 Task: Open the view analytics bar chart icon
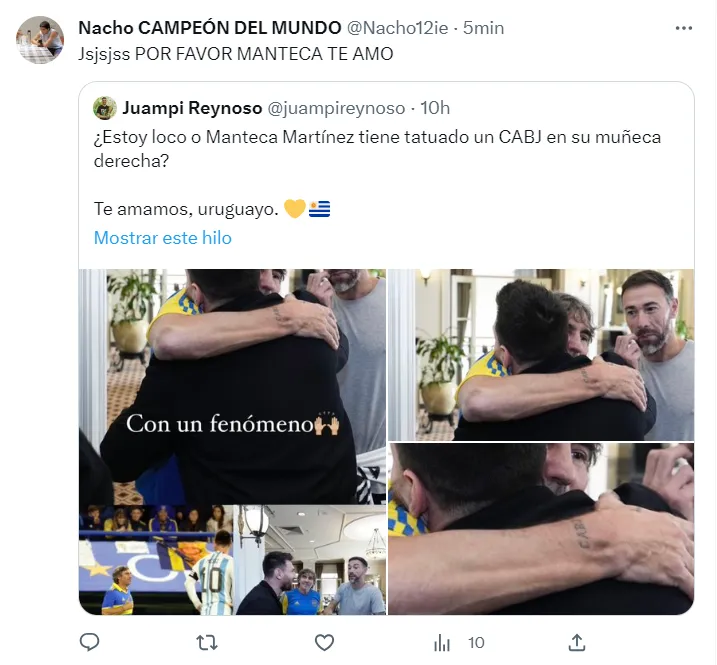point(442,643)
